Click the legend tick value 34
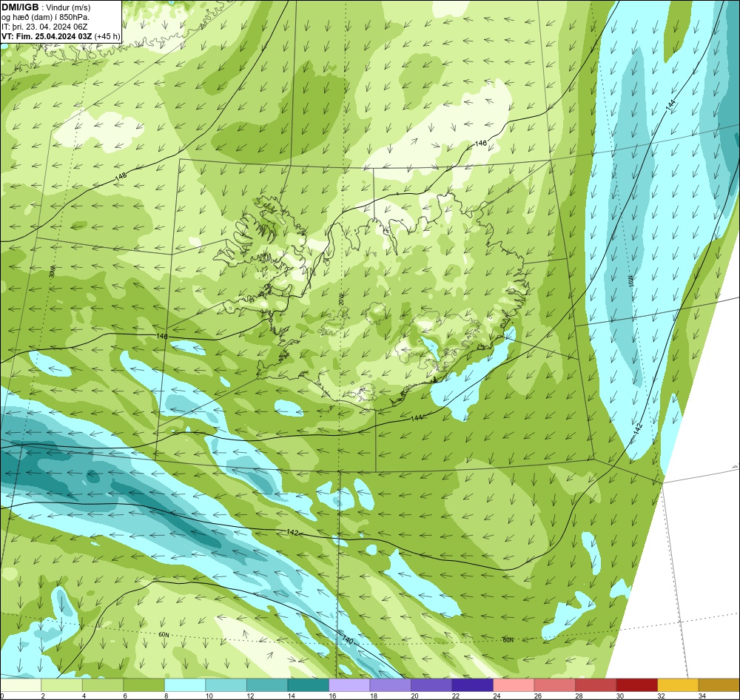Screen dimensions: 740x700 [702, 696]
